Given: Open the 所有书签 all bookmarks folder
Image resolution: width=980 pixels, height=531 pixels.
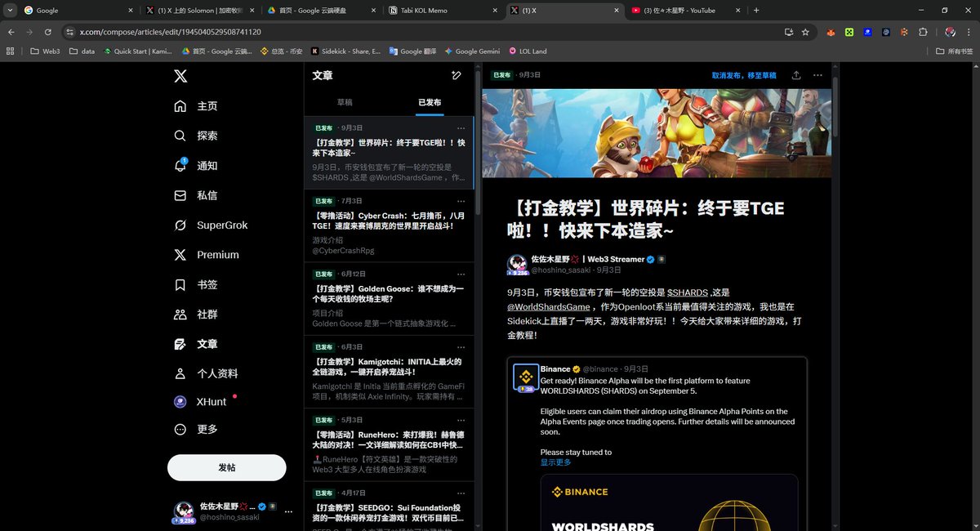Looking at the screenshot, I should pos(954,51).
